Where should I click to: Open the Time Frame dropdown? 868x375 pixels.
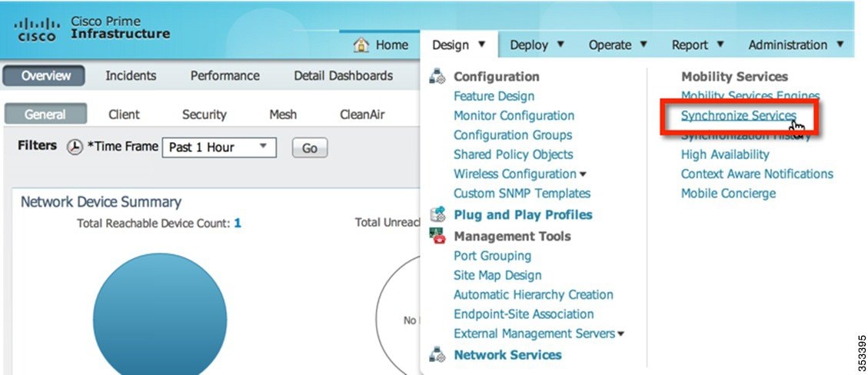coord(219,148)
